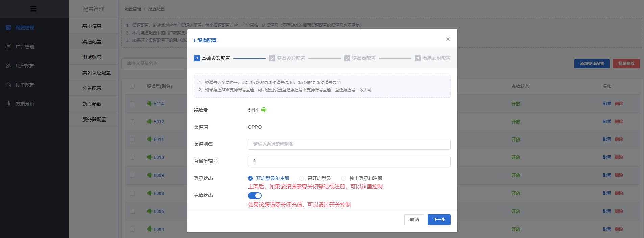Click 配置 link for row 5008
644x238 pixels.
click(x=607, y=193)
